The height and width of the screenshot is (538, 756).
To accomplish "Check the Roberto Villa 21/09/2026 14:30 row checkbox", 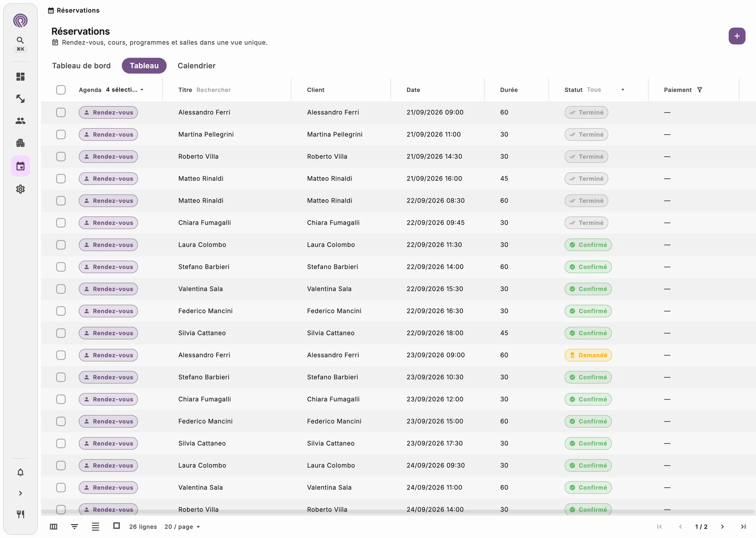I will tap(61, 157).
